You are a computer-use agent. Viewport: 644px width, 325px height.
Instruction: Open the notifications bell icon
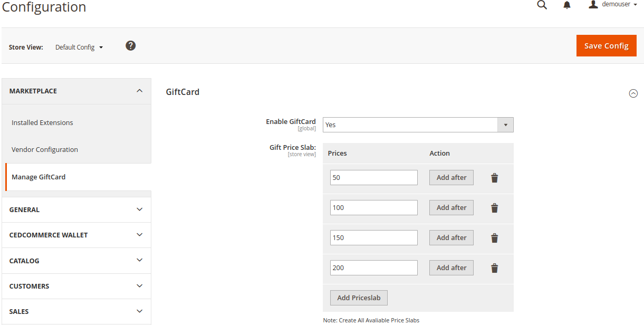point(567,5)
